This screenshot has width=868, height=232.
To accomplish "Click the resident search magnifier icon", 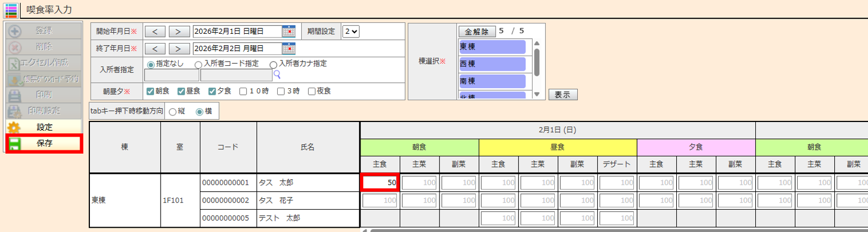I will [x=277, y=75].
